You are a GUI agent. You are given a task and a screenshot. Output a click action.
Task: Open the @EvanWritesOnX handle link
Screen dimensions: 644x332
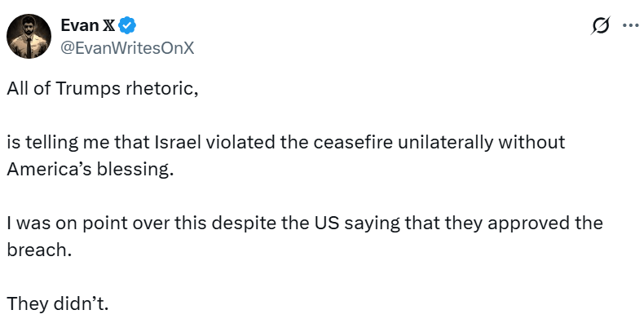(127, 47)
